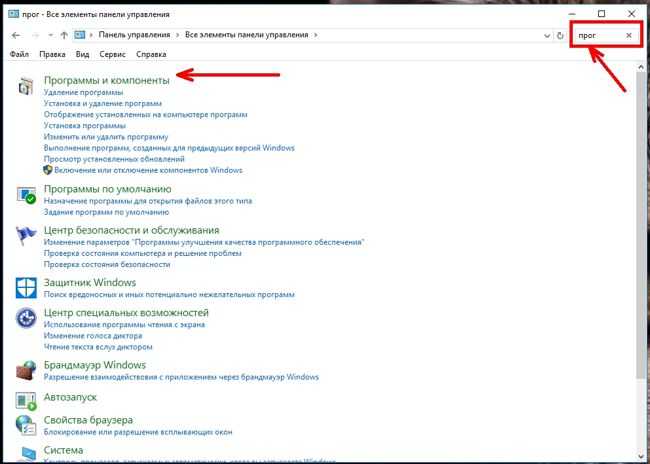The image size is (650, 464).
Task: Click Просмотр установленных обновлений link
Action: coord(114,159)
